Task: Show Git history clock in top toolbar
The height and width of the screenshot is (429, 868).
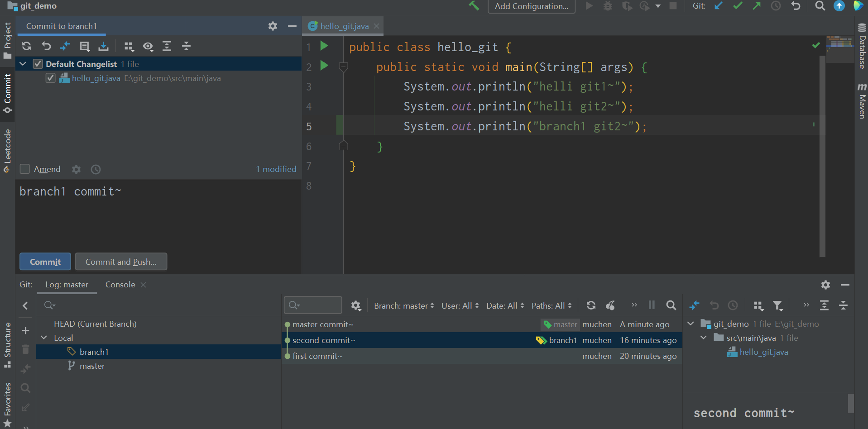Action: coord(776,6)
